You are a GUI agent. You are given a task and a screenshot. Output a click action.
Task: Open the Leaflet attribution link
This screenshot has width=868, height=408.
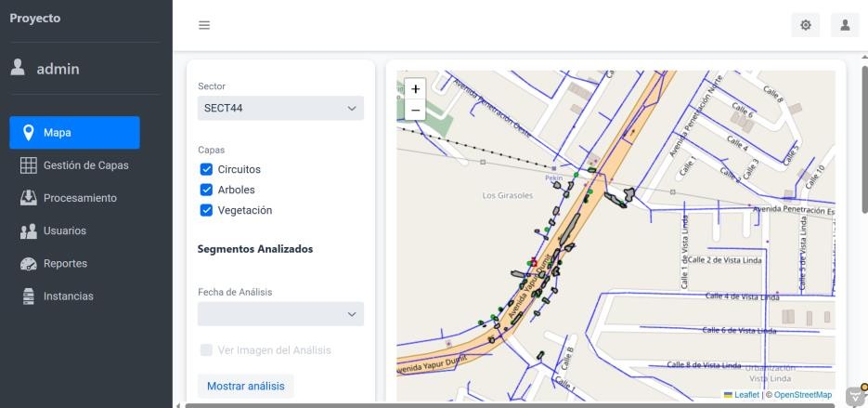click(745, 395)
